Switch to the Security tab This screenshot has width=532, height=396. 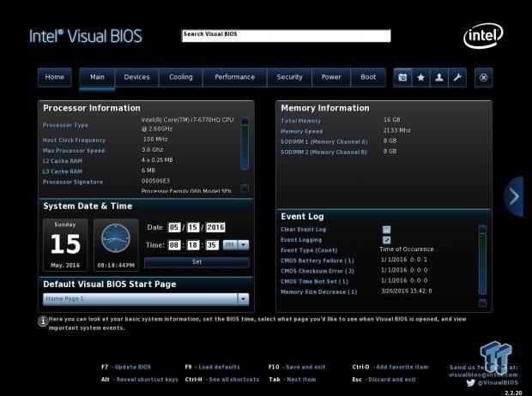(289, 77)
